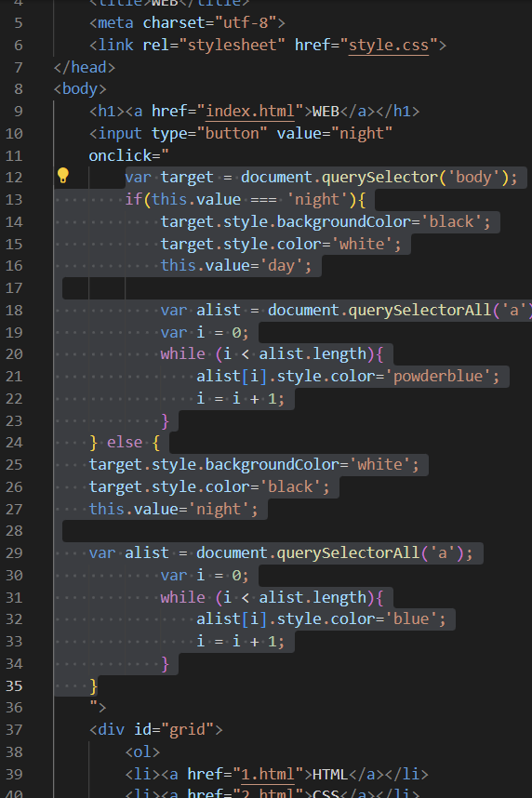Click 'querySelectorAll' on line 18
The width and height of the screenshot is (532, 798).
tap(420, 311)
